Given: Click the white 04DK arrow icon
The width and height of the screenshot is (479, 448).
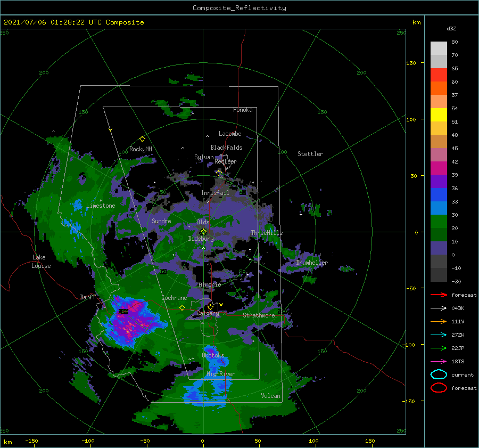Looking at the screenshot, I should click(439, 308).
